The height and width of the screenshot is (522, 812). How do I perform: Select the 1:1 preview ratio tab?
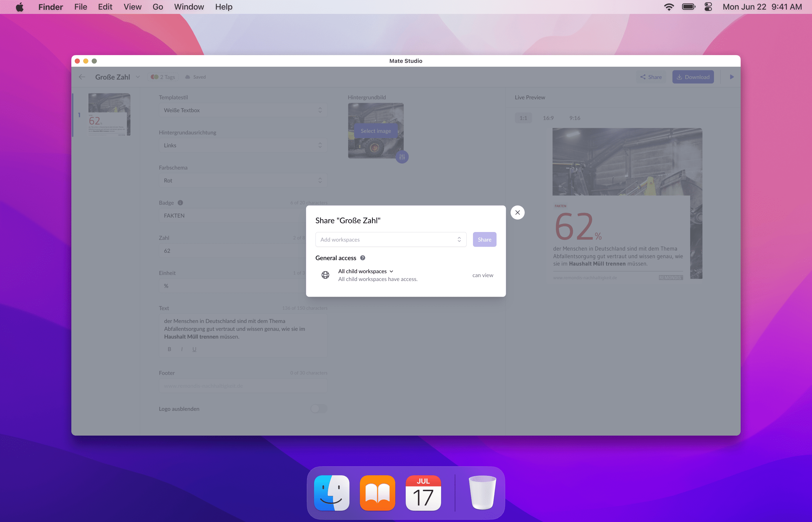coord(523,118)
